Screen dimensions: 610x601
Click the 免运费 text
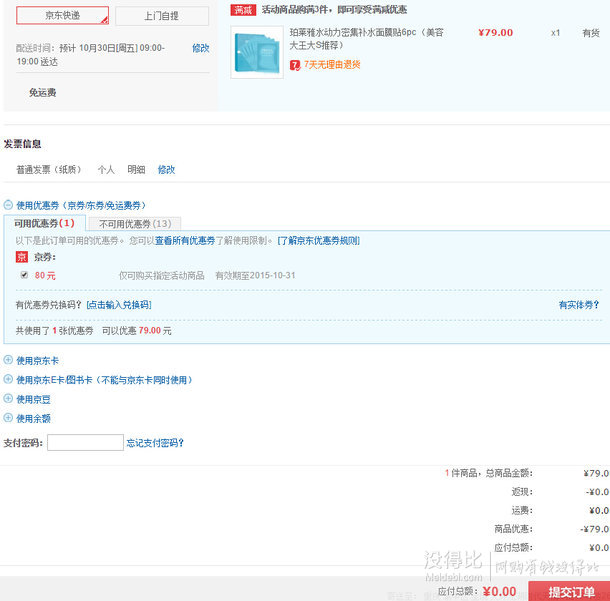coord(43,93)
